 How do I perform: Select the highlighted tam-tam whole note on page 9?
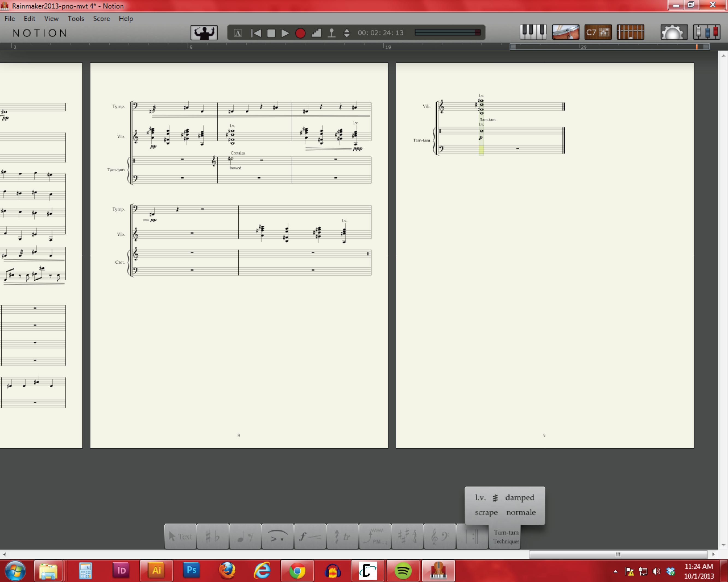tap(482, 131)
